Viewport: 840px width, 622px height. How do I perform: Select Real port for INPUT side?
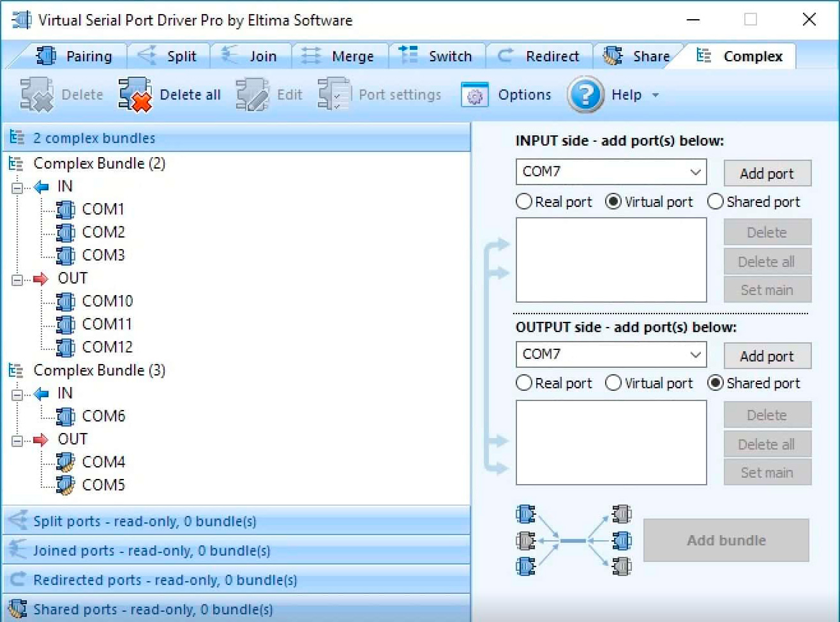tap(524, 202)
